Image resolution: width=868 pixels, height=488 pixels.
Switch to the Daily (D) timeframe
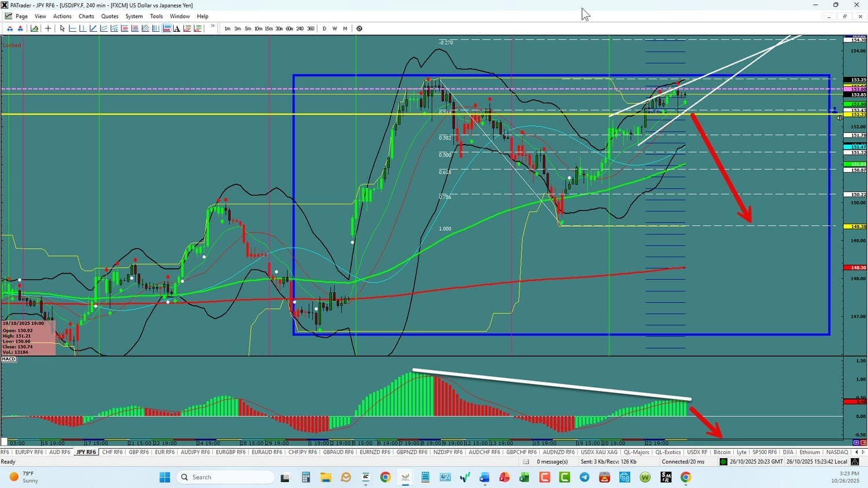pyautogui.click(x=324, y=28)
